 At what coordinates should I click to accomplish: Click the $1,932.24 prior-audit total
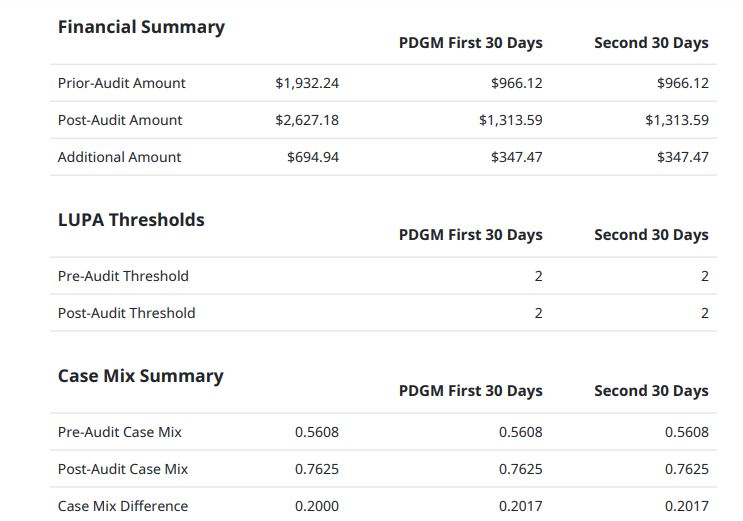pyautogui.click(x=307, y=83)
